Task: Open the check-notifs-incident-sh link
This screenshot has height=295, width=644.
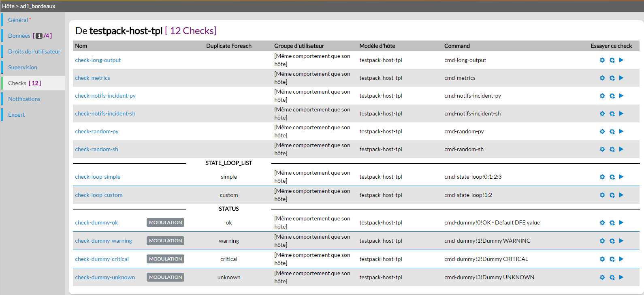Action: tap(105, 113)
